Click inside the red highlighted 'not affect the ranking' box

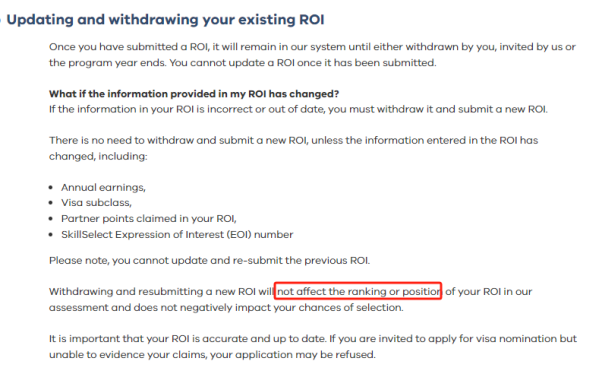(358, 291)
